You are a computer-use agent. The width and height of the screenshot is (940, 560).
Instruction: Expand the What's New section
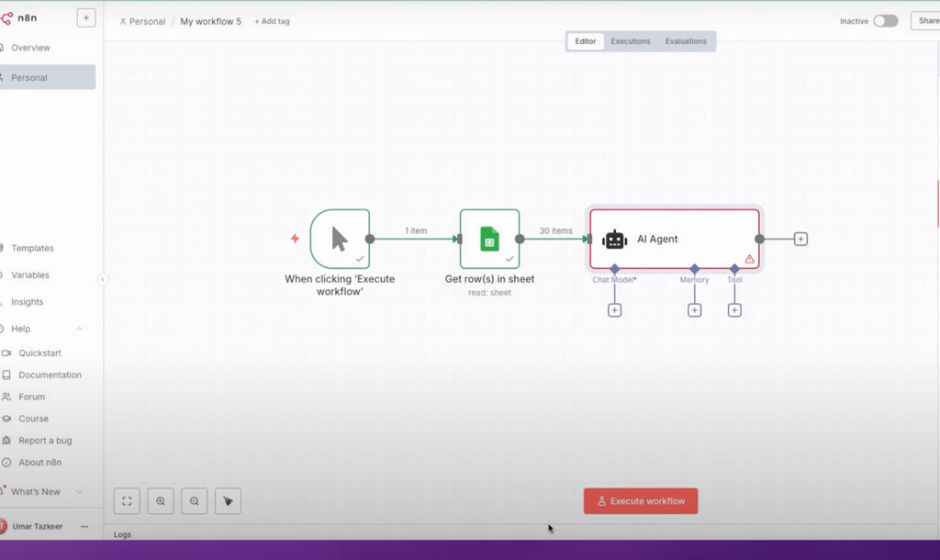[x=79, y=492]
